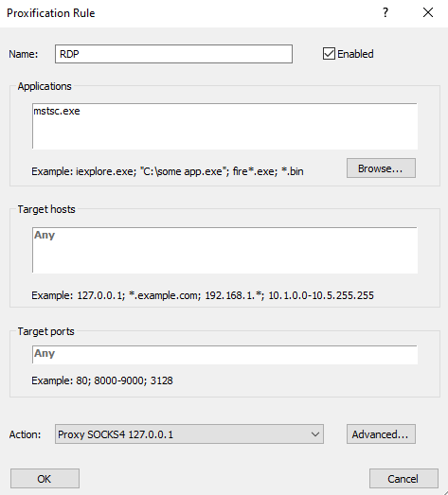Click inside the Target hosts box
Screen dimensions: 448x495
(224, 250)
